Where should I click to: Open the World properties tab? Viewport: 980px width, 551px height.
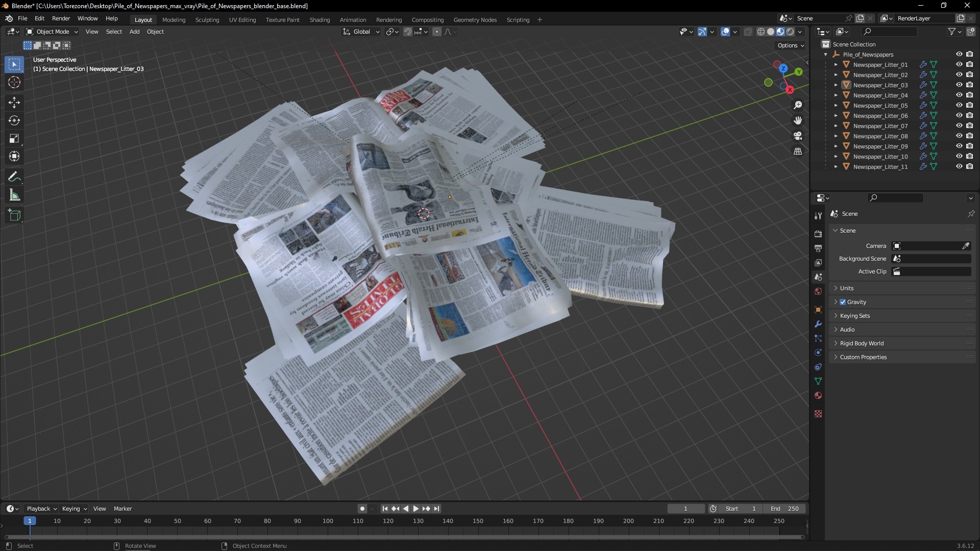click(x=818, y=291)
